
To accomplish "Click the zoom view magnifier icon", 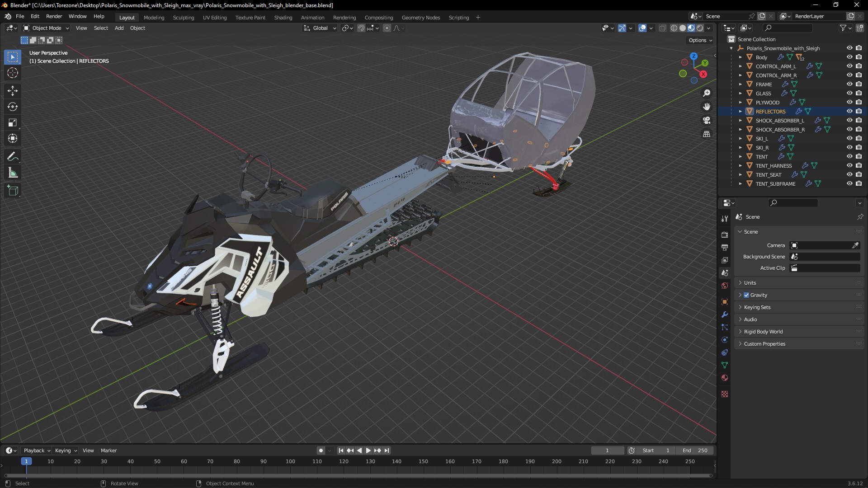I will (707, 93).
